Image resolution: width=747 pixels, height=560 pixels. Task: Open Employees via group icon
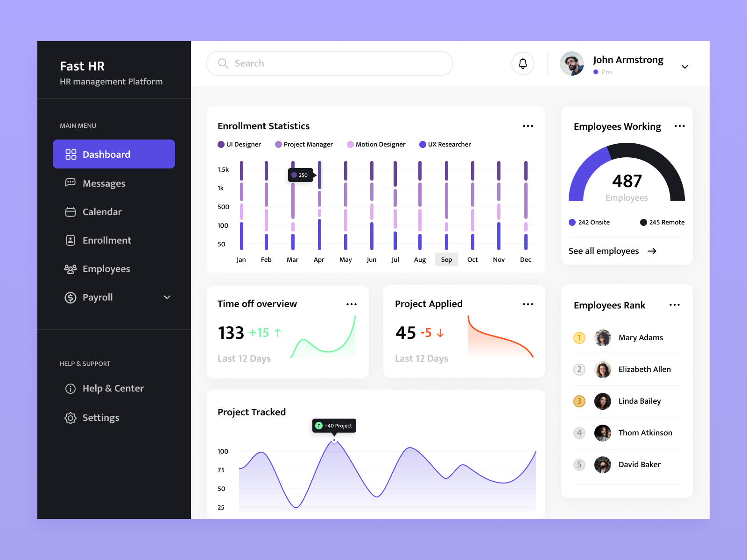pos(70,269)
